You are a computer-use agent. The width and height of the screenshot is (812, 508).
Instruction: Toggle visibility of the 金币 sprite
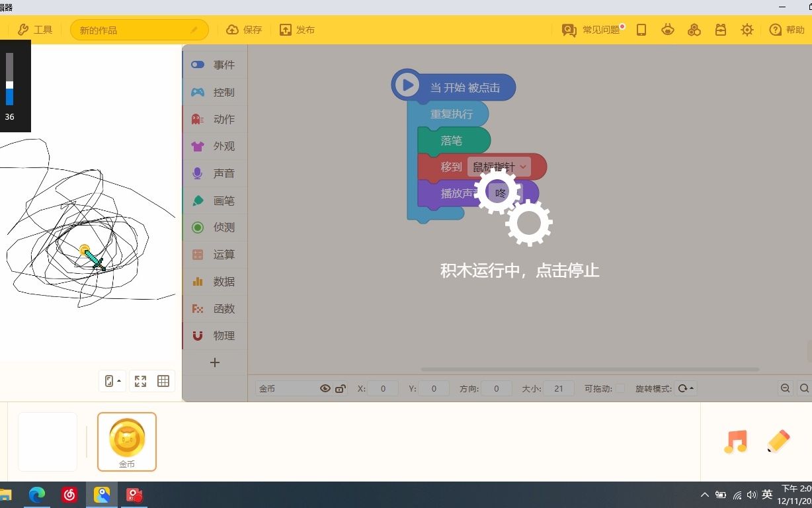pyautogui.click(x=325, y=388)
